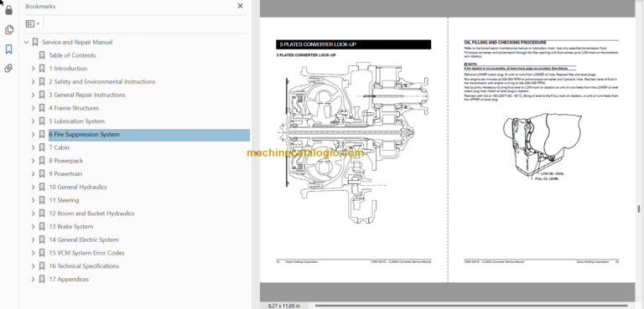Open the page thumbnails panel icon

pos(8,29)
